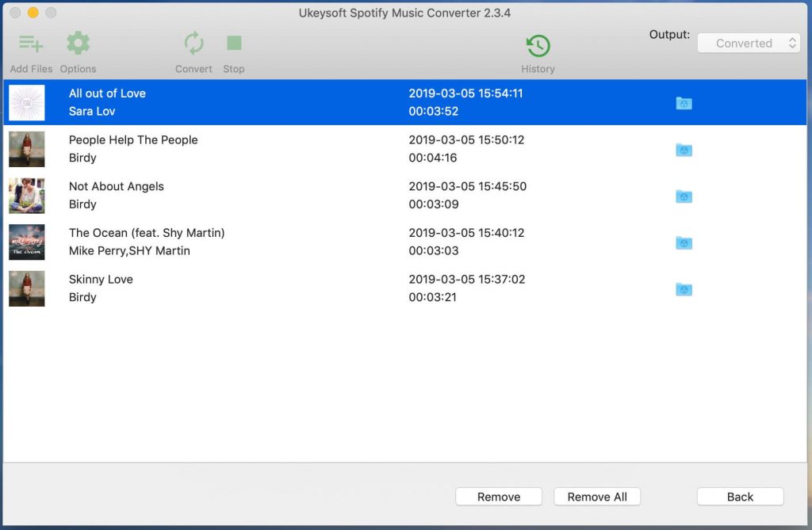Open the History clock icon
This screenshot has height=530, width=812.
pos(538,46)
